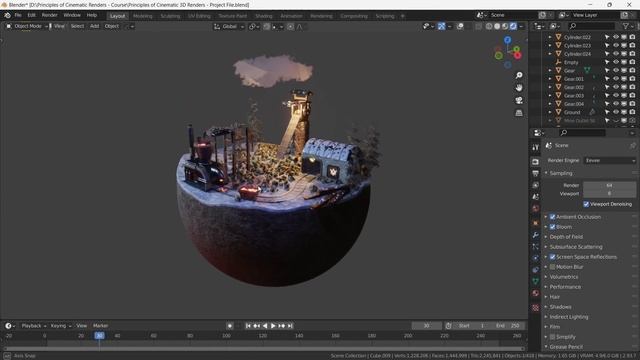Screen dimensions: 640x360
Task: Collapse the Sampling panel
Action: pos(546,173)
